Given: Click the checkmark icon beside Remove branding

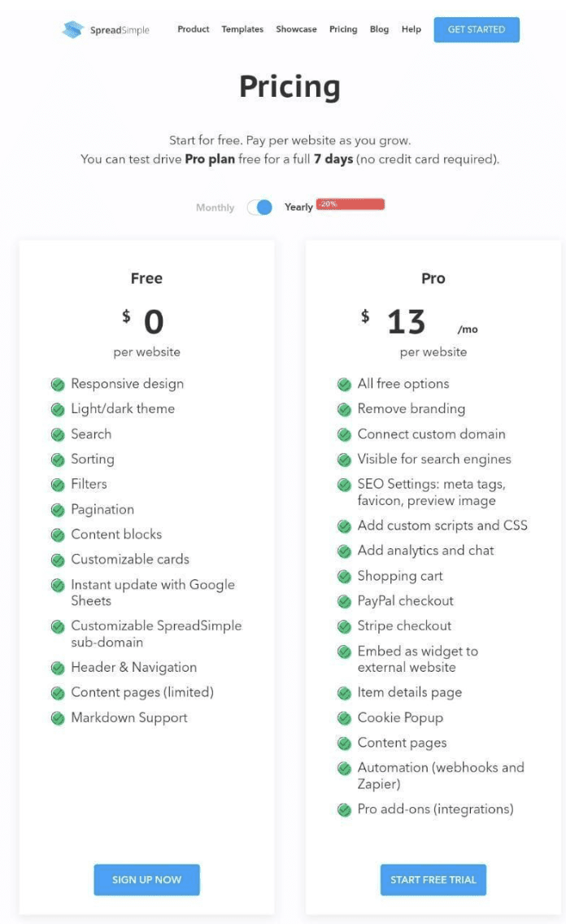Looking at the screenshot, I should (344, 409).
